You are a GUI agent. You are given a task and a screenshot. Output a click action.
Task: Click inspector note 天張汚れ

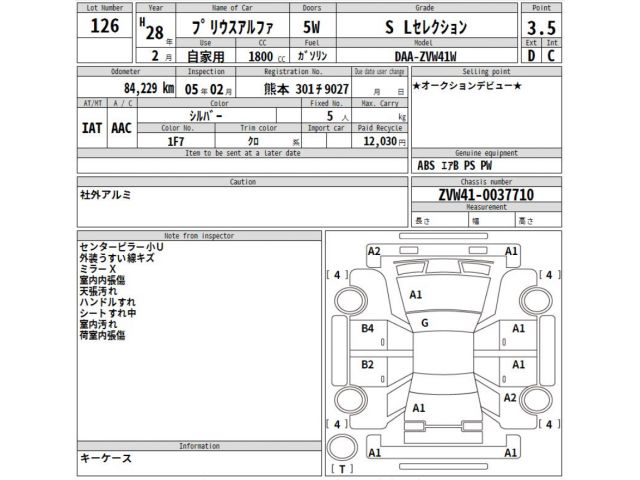coord(98,291)
